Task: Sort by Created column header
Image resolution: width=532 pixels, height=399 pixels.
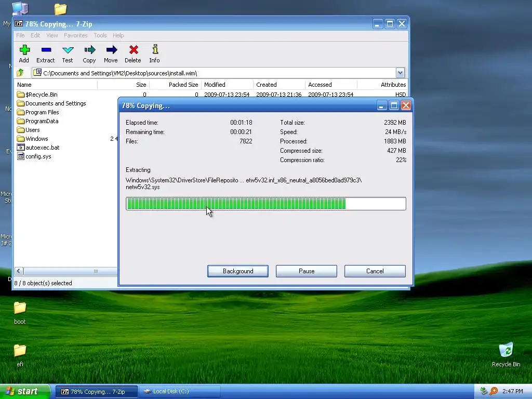Action: click(x=279, y=85)
